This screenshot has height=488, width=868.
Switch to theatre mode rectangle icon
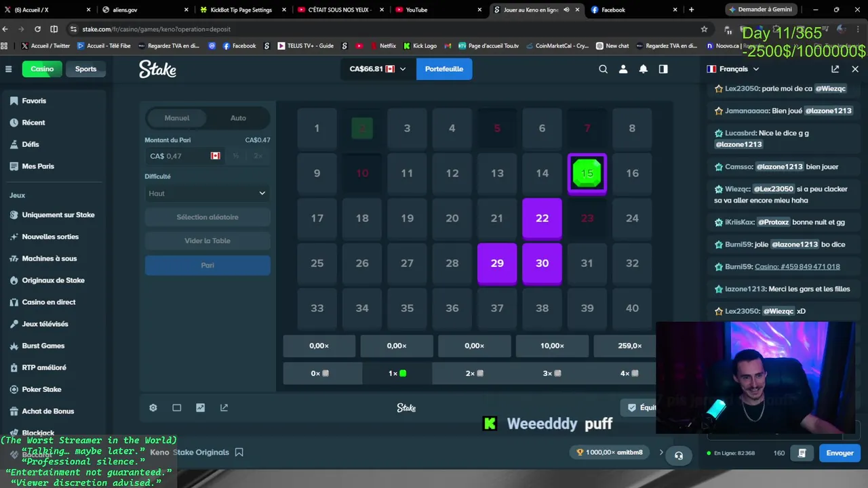coord(176,408)
